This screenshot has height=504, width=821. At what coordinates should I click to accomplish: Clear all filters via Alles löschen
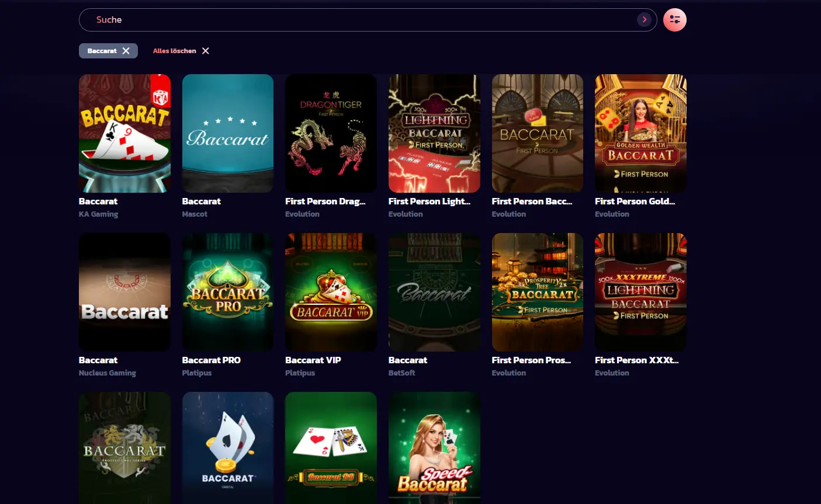pos(174,51)
